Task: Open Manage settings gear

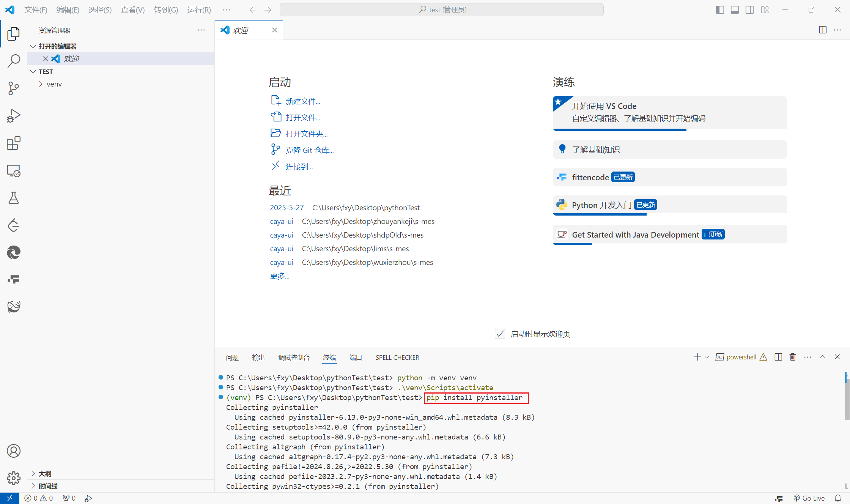Action: (14, 478)
